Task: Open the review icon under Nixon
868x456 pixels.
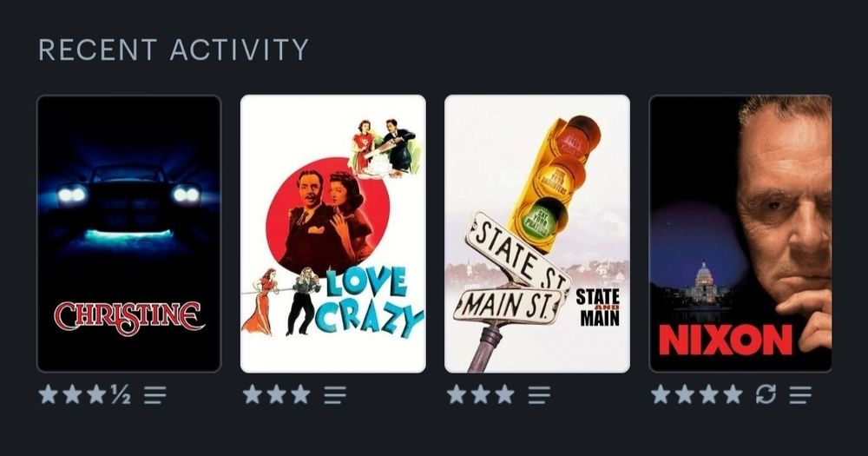Action: pos(800,395)
